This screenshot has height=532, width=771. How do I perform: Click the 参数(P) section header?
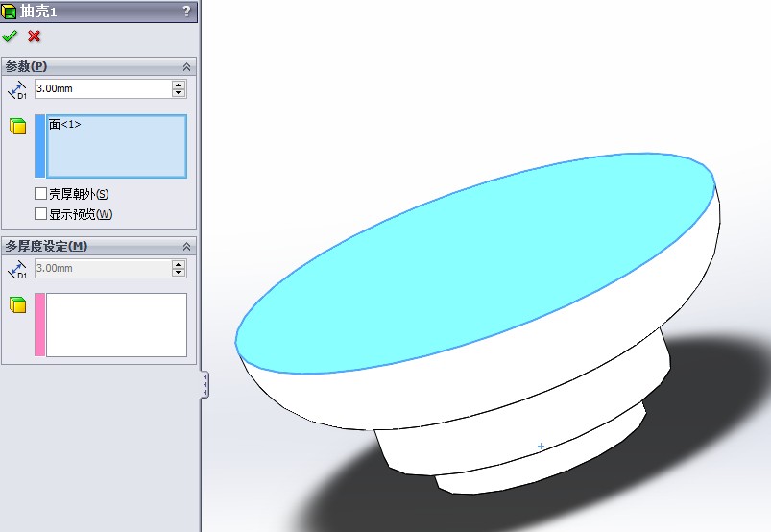pyautogui.click(x=98, y=67)
